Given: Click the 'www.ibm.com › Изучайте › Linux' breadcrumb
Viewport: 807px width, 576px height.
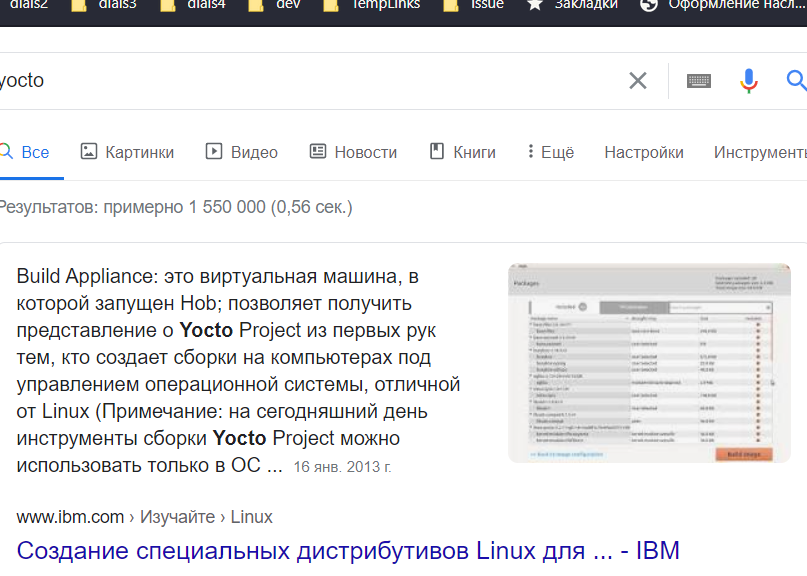Looking at the screenshot, I should [145, 517].
